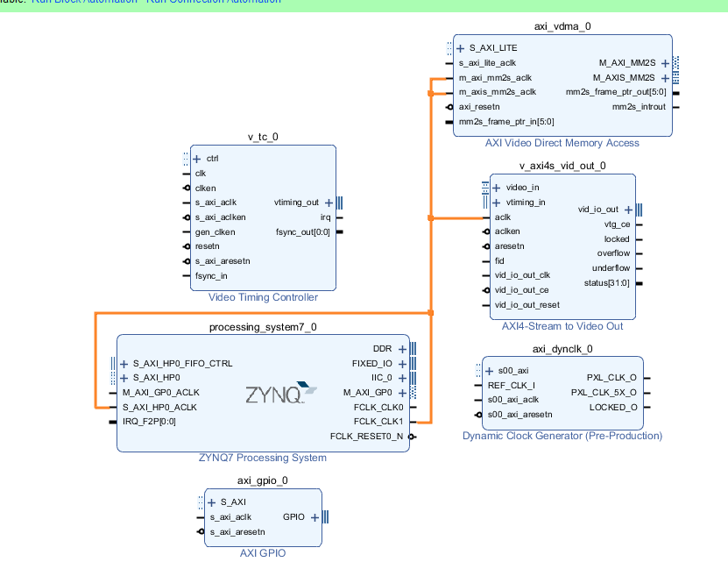Expand the S_AXI_LITE interface on axi_vdma_0

point(460,48)
